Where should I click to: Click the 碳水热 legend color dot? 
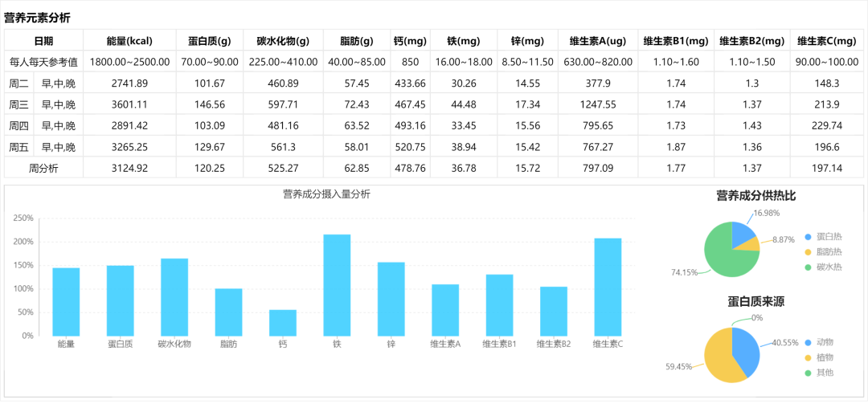pyautogui.click(x=808, y=267)
